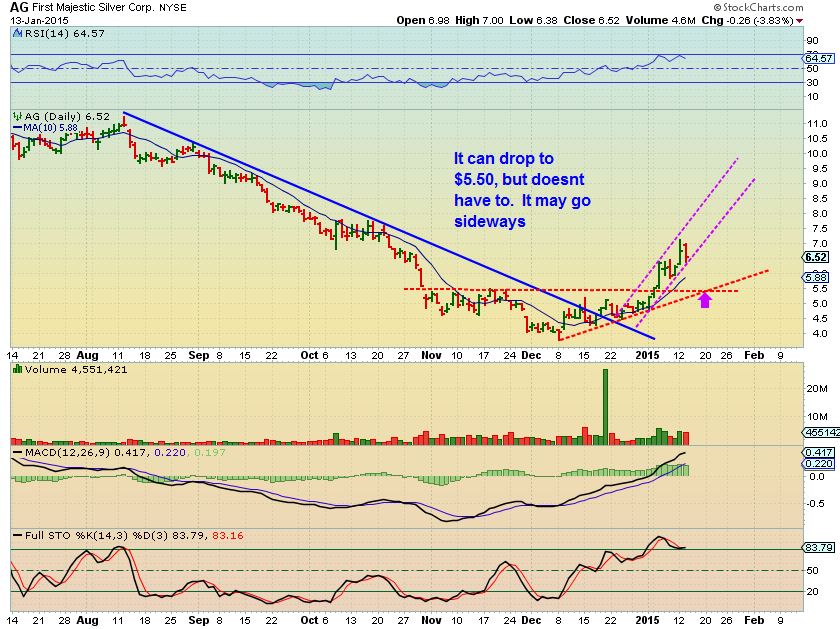Click the candlestick icon before AG (Daily)
This screenshot has width=840, height=629.
point(18,116)
